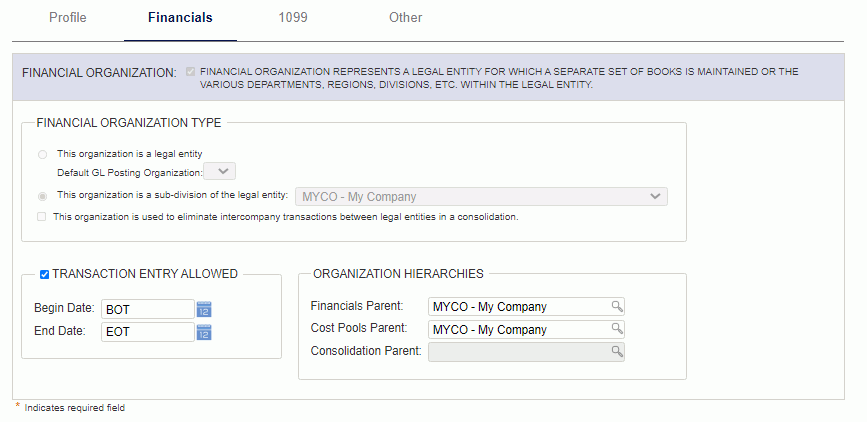Click the End Date input field
This screenshot has height=422, width=867.
click(148, 332)
